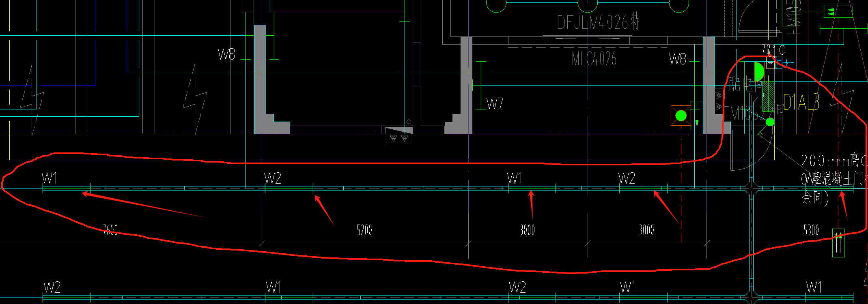The width and height of the screenshot is (868, 304).
Task: Select the 配电间 room label
Action: [x=746, y=84]
